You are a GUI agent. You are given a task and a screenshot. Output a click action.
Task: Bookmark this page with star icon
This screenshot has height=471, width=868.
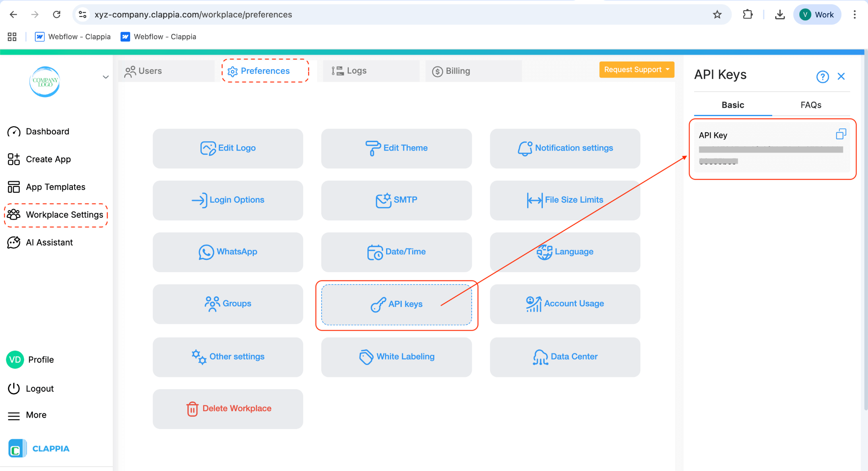[x=717, y=15]
